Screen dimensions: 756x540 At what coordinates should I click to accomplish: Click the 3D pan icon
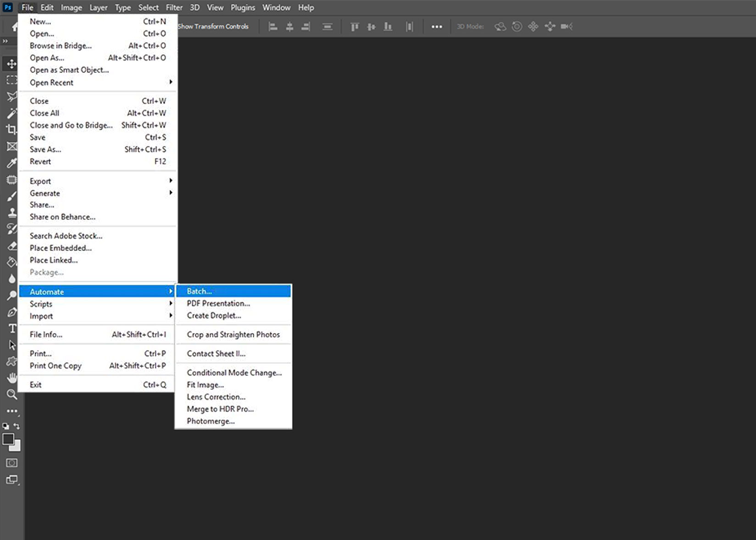click(x=533, y=27)
